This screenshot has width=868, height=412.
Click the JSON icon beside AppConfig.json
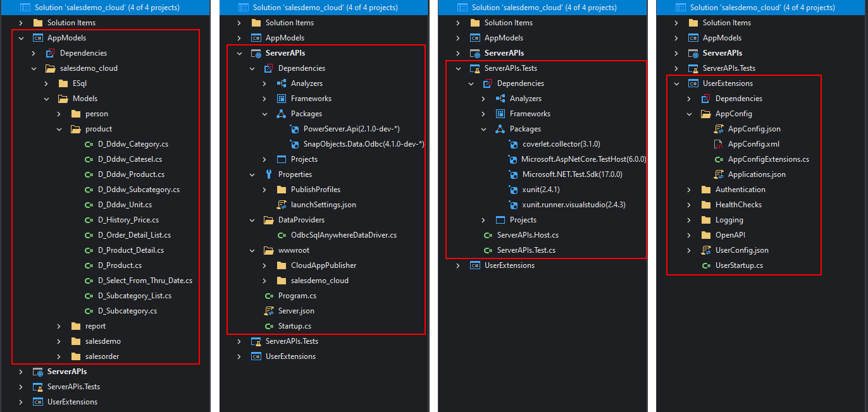[719, 129]
